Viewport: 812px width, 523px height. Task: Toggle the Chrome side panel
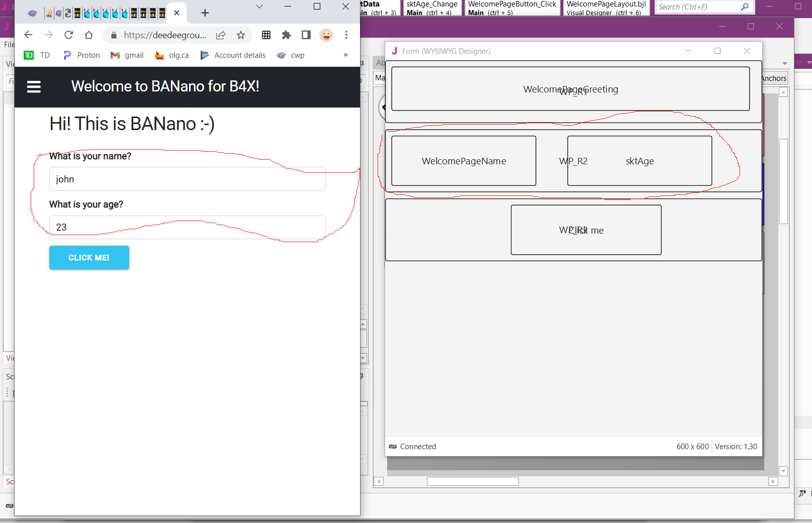click(306, 35)
